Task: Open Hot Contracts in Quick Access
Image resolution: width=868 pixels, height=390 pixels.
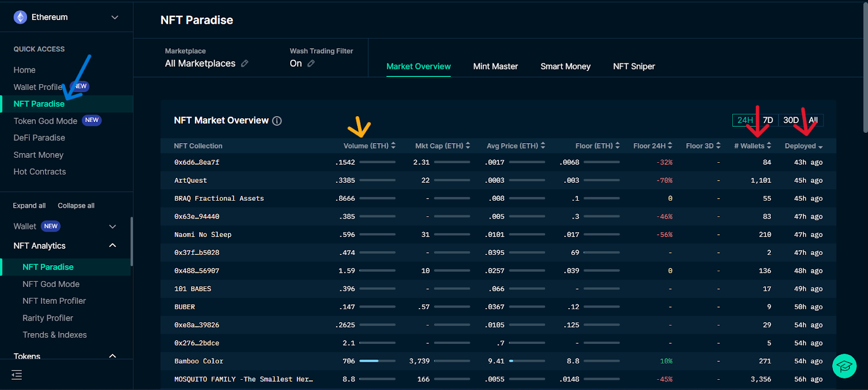Action: point(40,171)
